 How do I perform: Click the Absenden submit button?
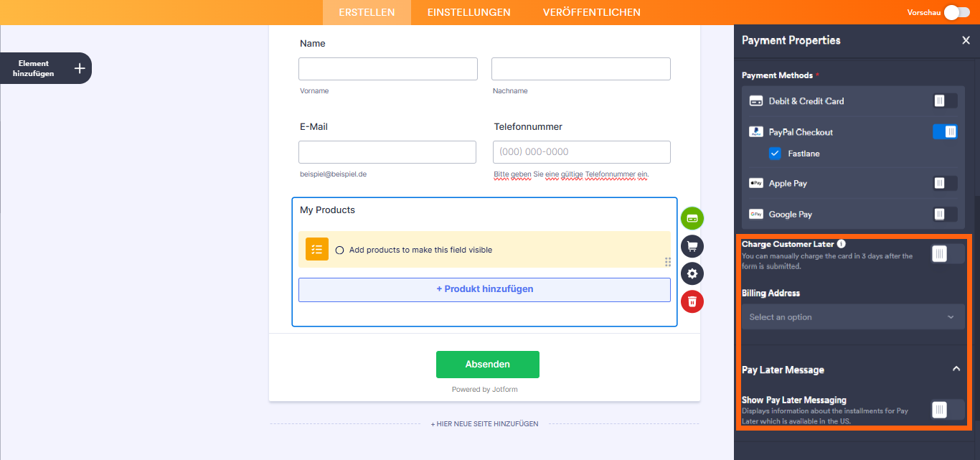pyautogui.click(x=487, y=365)
